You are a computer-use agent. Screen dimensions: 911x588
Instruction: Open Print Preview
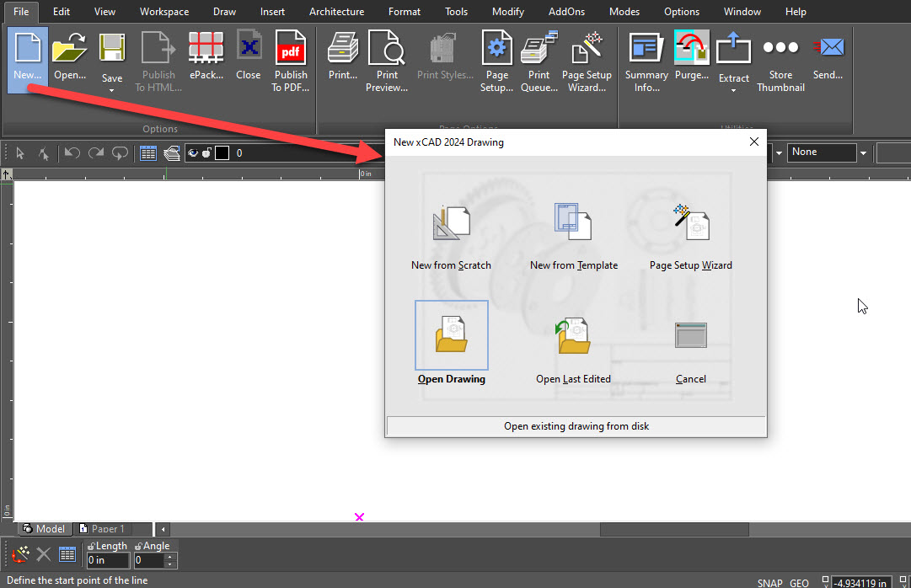[x=387, y=61]
